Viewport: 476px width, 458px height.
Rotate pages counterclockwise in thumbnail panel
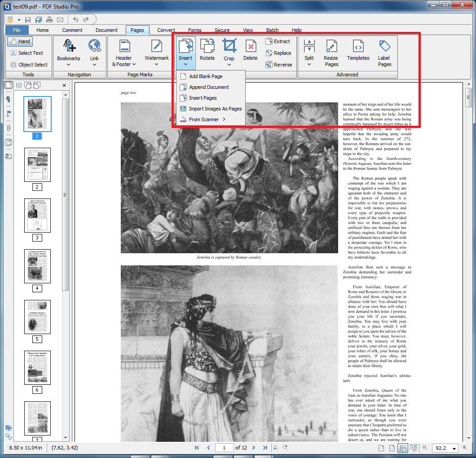point(37,85)
